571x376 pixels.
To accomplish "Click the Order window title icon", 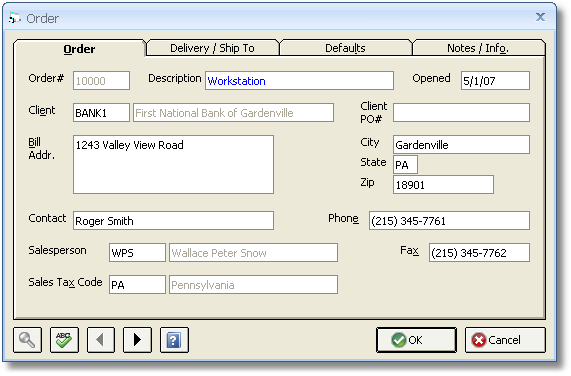I will click(x=15, y=18).
